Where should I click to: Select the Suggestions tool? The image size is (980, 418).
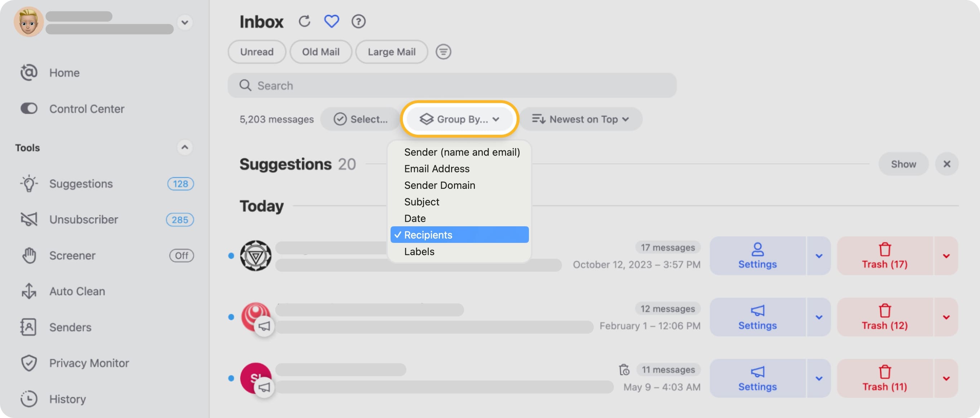[x=80, y=184]
